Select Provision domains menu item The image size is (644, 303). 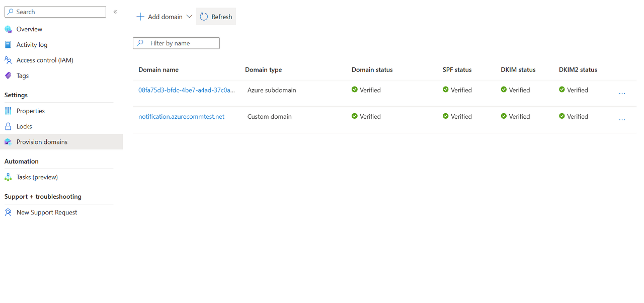click(61, 142)
